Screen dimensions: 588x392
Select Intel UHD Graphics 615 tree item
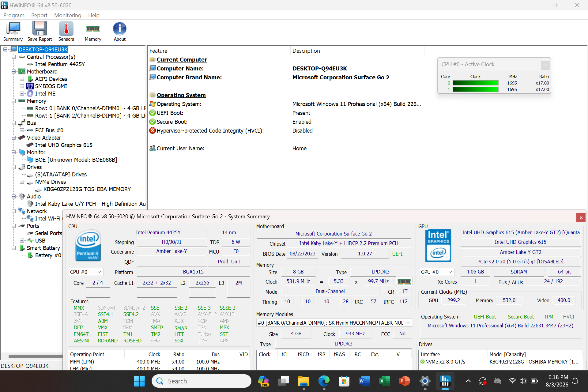tap(64, 145)
